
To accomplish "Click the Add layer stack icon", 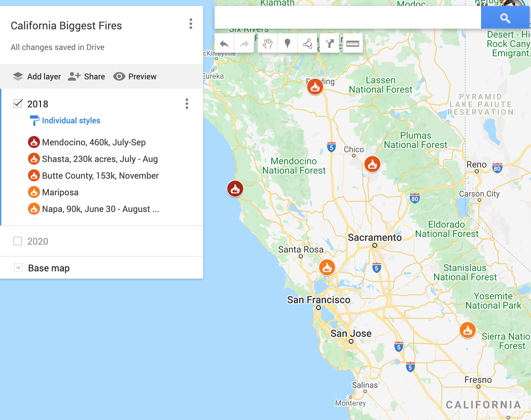I will tap(18, 76).
